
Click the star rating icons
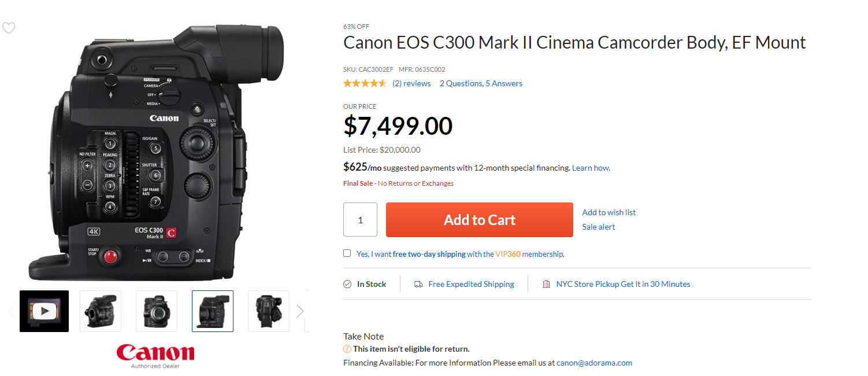click(x=365, y=83)
